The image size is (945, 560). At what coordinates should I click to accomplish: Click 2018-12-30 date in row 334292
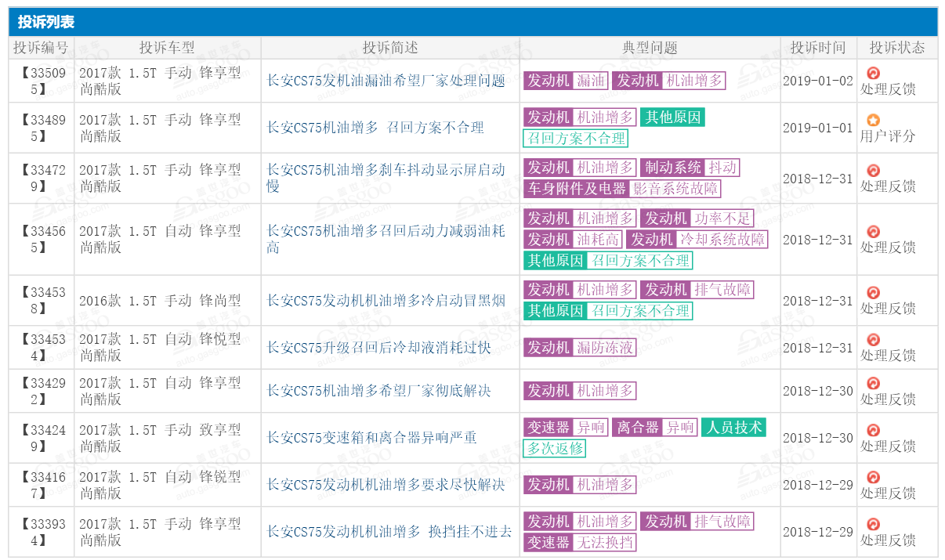tap(818, 391)
